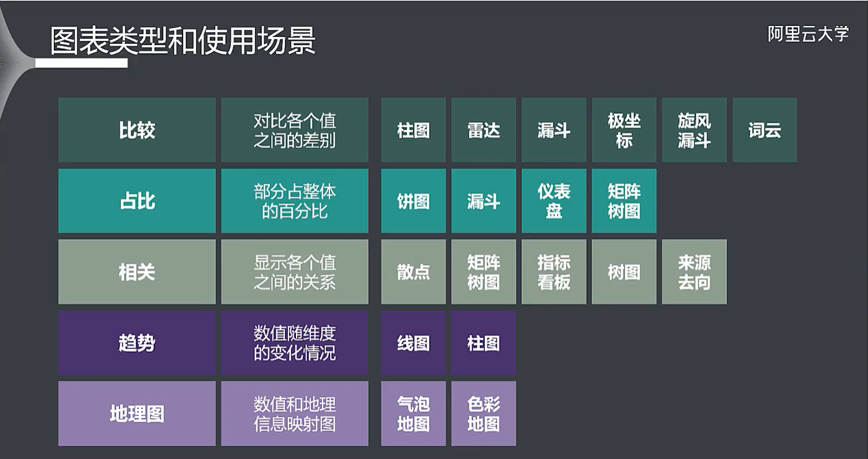Select the 来源去向 chart box

point(694,272)
